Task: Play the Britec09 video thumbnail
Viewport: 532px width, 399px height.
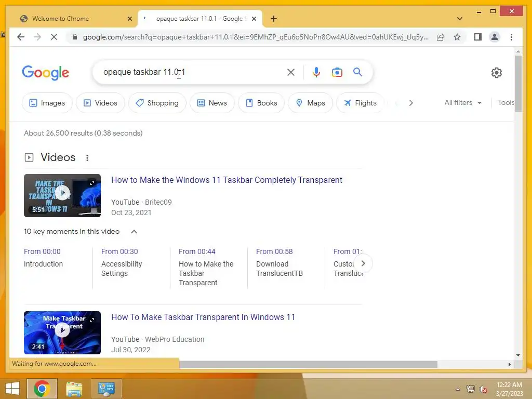Action: (x=62, y=195)
